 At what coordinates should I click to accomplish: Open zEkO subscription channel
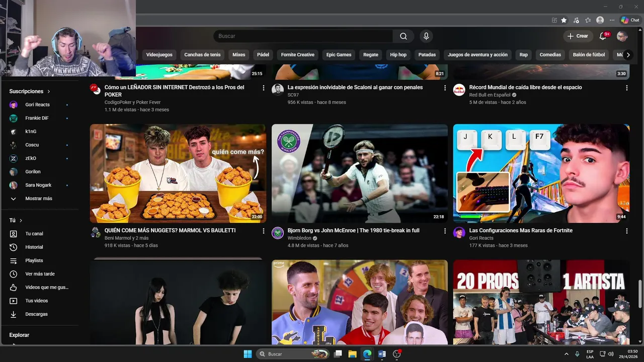pyautogui.click(x=39, y=158)
